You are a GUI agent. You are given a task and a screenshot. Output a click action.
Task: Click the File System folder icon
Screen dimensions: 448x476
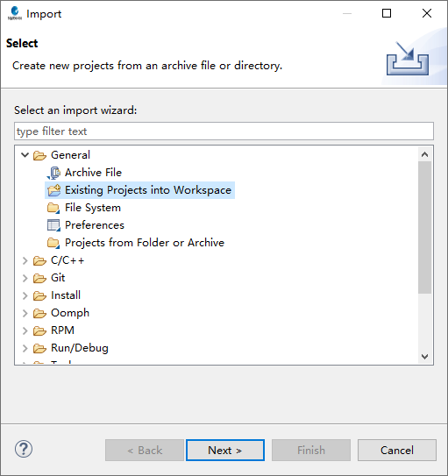click(x=53, y=208)
